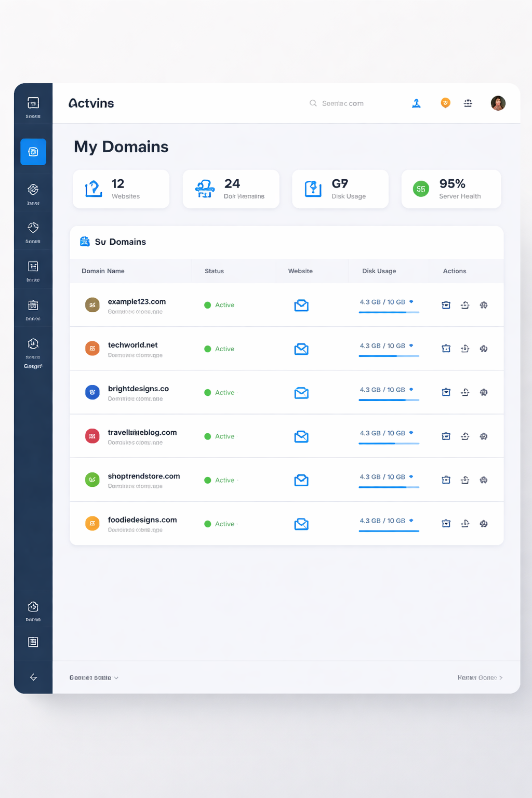Open the brightdesigns.co domain name link
The image size is (532, 798).
[138, 389]
